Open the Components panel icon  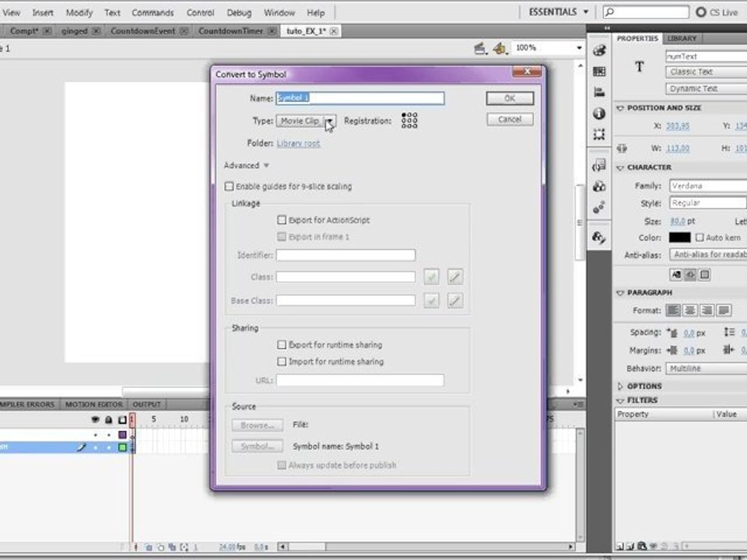click(x=599, y=186)
